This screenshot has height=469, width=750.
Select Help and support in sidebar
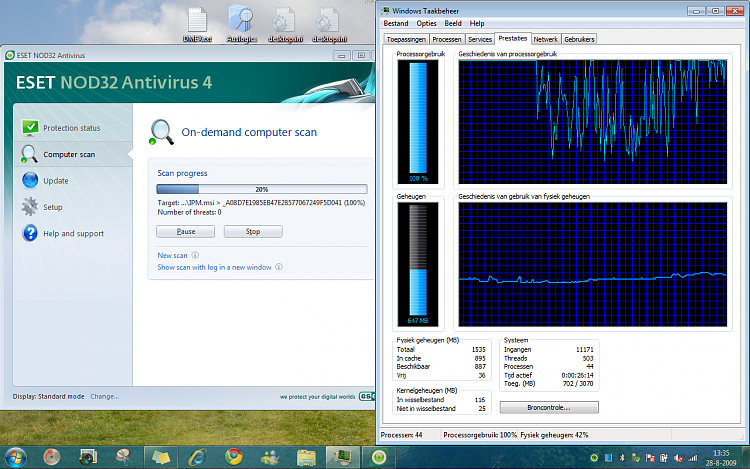pyautogui.click(x=73, y=233)
